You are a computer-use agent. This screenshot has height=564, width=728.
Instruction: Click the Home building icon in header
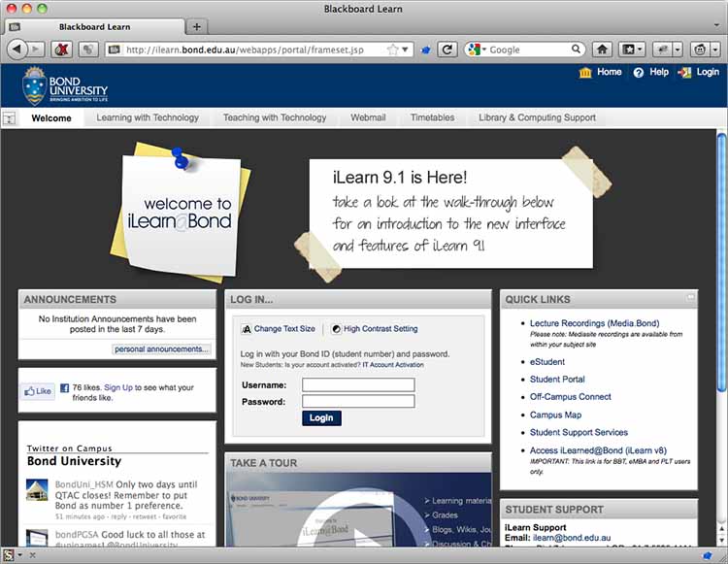click(585, 73)
